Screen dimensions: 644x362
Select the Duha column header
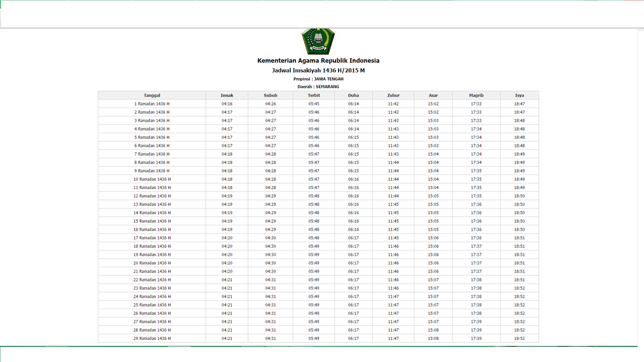(354, 96)
